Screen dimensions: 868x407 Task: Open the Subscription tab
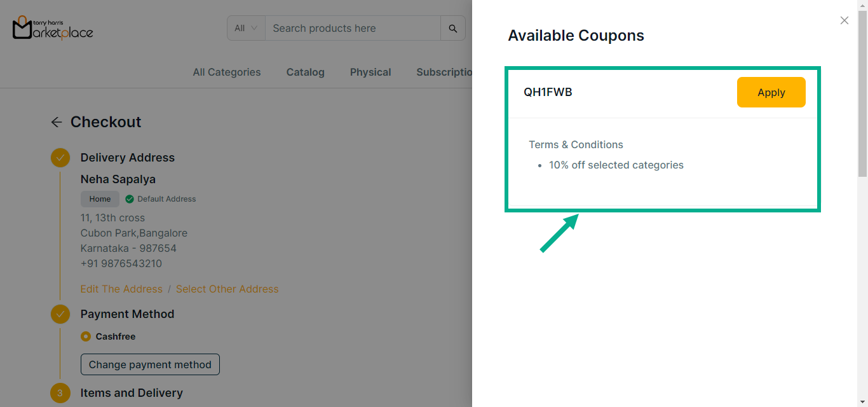coord(444,72)
